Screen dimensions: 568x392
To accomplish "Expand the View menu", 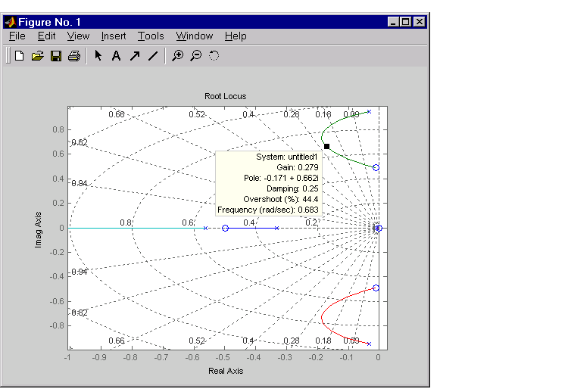I will pyautogui.click(x=78, y=36).
